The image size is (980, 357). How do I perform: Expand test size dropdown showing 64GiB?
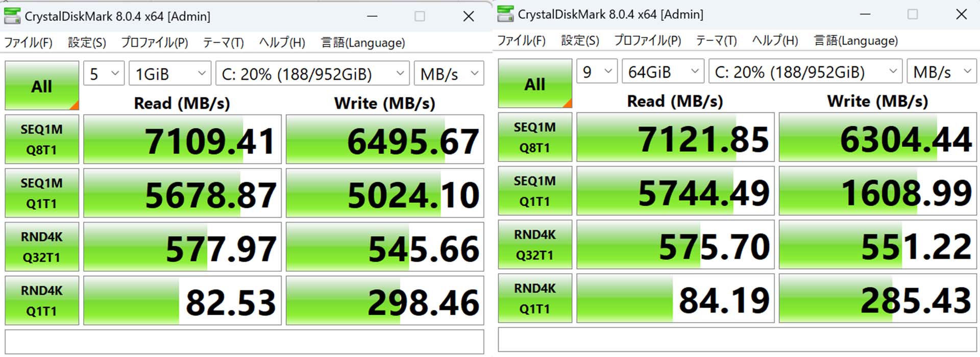(663, 72)
